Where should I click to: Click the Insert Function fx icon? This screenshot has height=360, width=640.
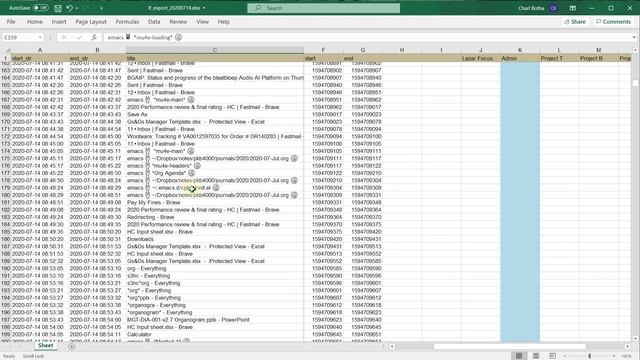[94, 37]
